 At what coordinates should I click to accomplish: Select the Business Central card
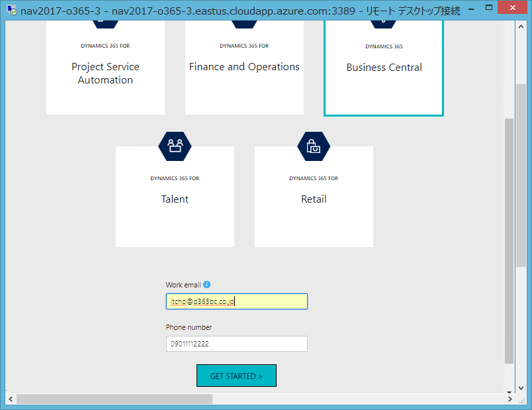[384, 68]
